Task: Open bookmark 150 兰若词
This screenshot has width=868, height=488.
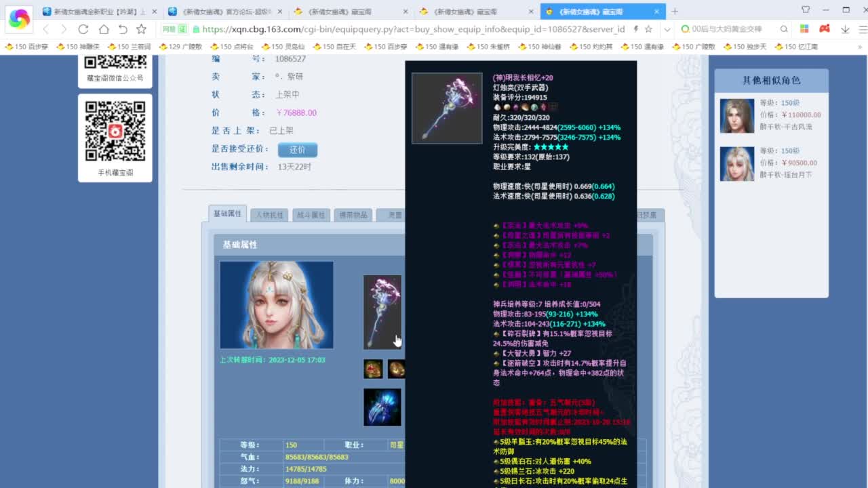Action: (129, 47)
